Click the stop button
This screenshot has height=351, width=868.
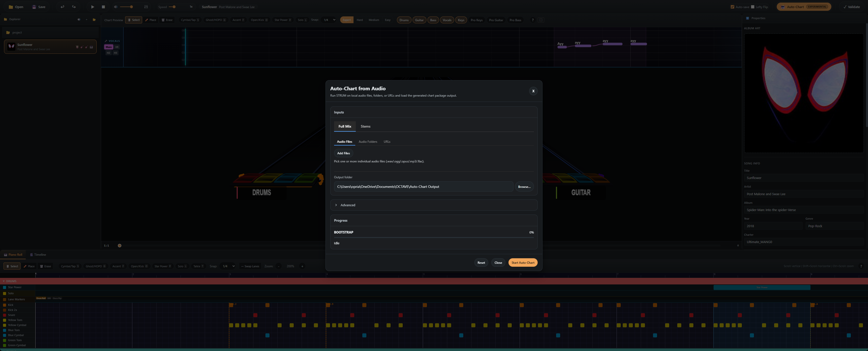103,7
